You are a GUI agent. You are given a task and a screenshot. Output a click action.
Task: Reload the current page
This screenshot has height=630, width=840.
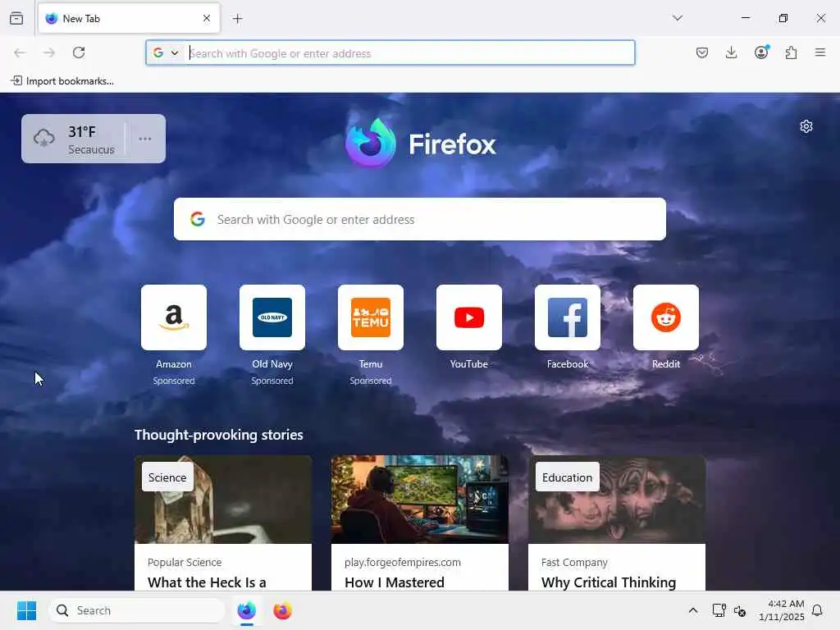pos(79,52)
